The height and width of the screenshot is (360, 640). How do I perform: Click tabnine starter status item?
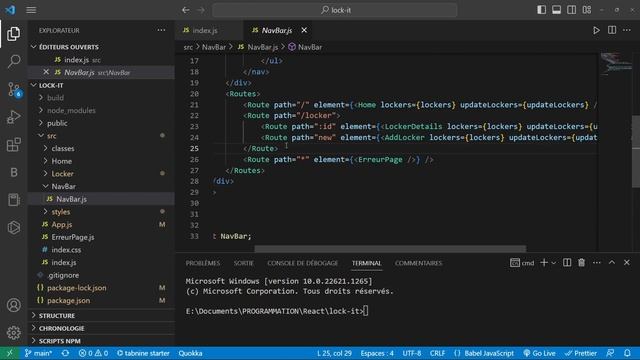pyautogui.click(x=143, y=353)
